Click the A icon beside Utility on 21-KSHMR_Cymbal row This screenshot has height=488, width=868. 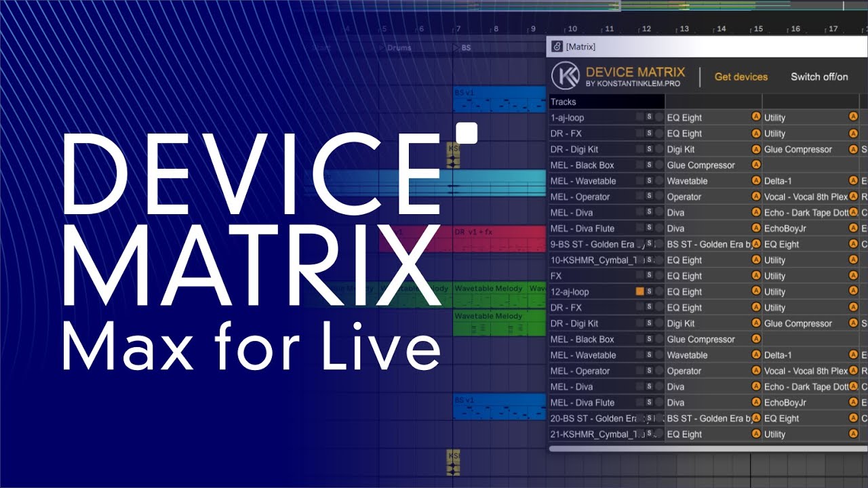click(x=854, y=434)
